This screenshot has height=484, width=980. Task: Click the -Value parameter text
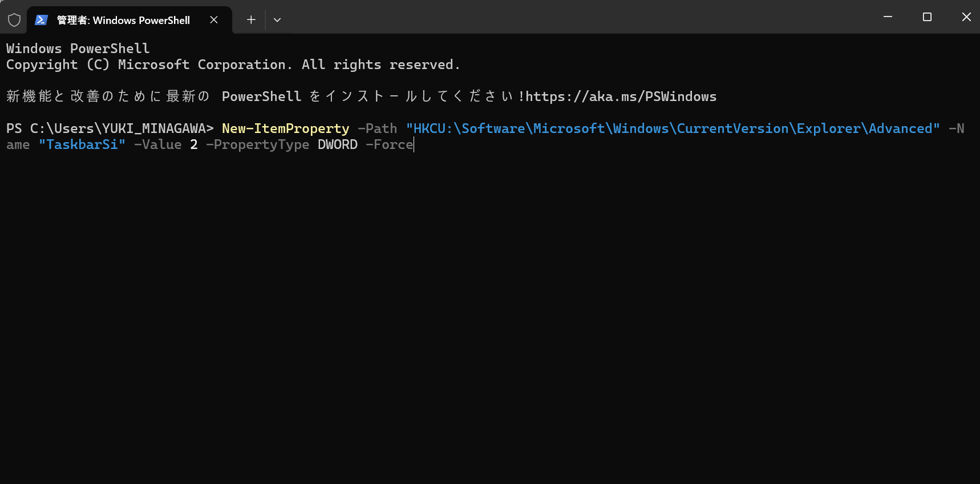157,144
